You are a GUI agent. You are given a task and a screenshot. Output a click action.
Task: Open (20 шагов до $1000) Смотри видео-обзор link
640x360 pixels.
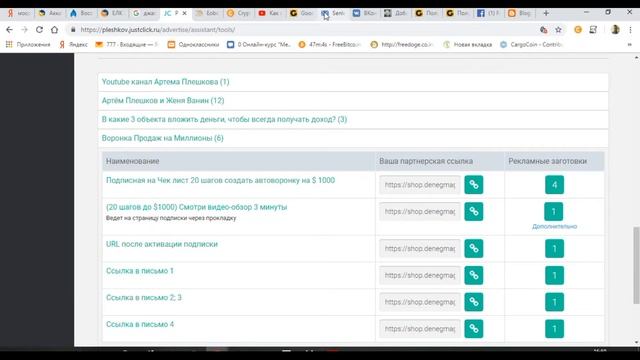[196, 207]
